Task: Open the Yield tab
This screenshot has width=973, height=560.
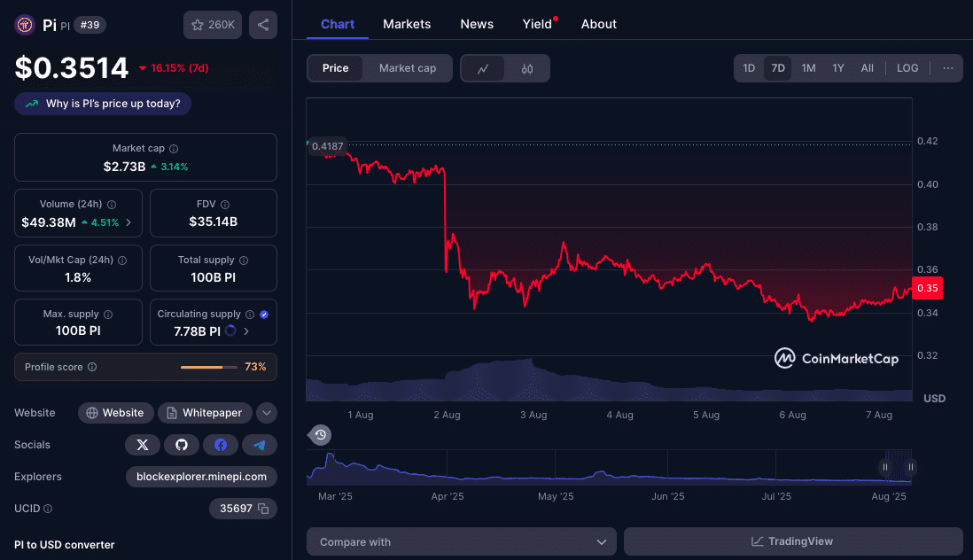Action: [537, 24]
